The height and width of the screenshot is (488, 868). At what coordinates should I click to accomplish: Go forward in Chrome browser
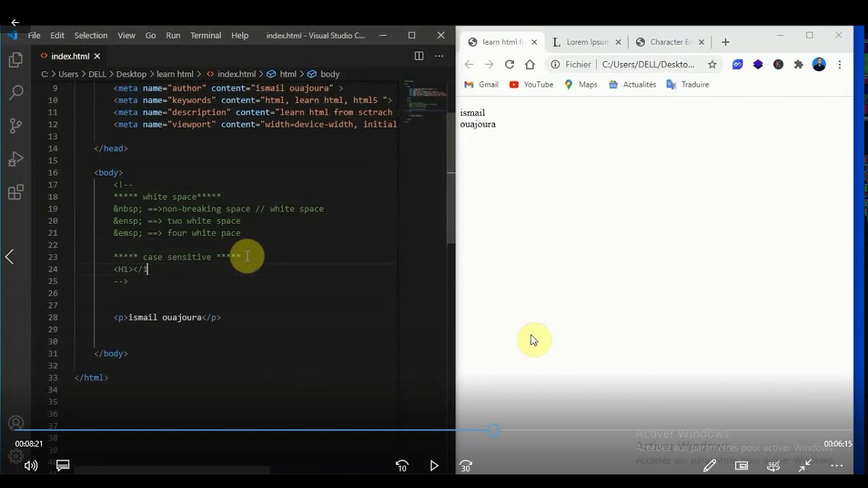pos(489,64)
